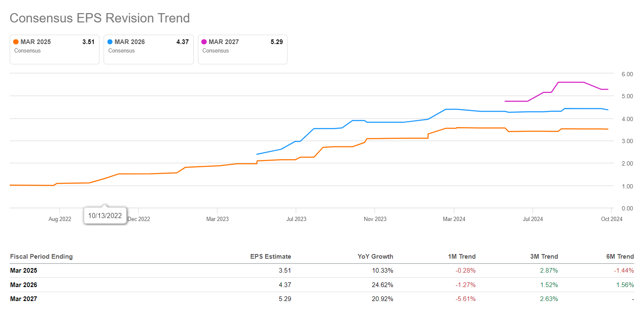Select the Mar 2027 table row
The width and height of the screenshot is (644, 315).
23,299
